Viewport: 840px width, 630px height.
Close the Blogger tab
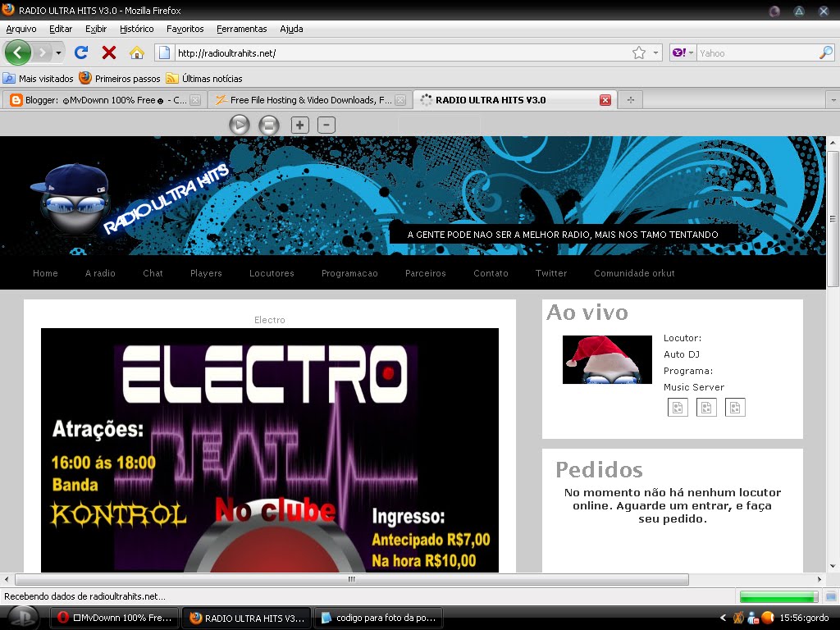click(x=195, y=100)
